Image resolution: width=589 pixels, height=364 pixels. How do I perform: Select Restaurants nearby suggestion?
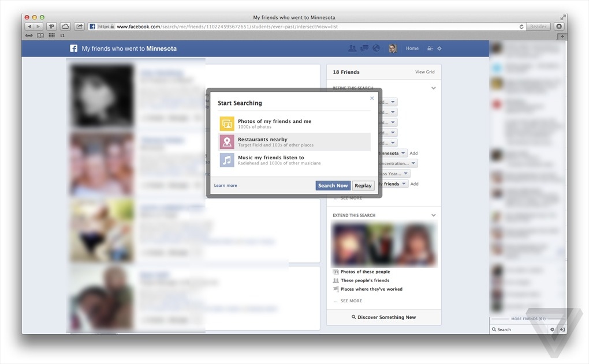coord(294,142)
